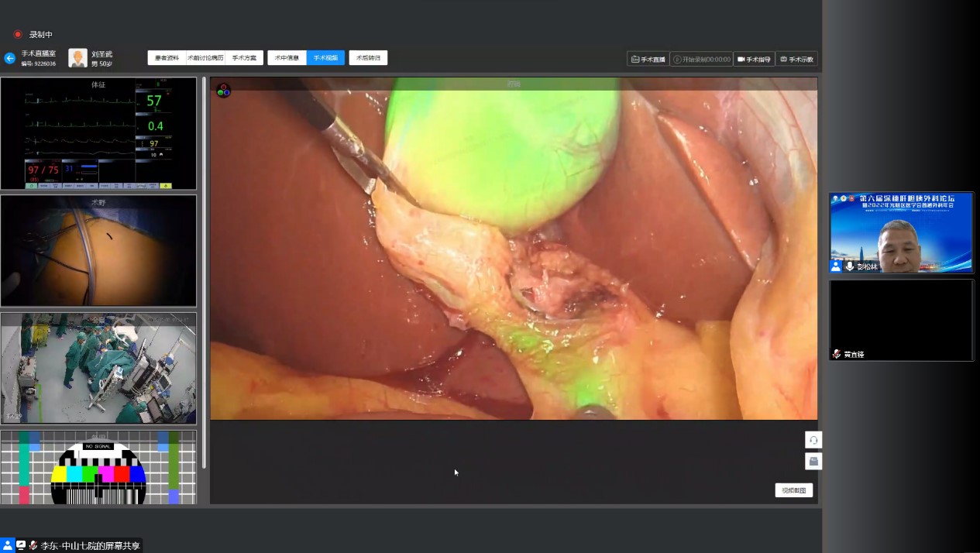Click the red recording indicator dot
Viewport: 980px width, 553px height.
click(x=18, y=34)
